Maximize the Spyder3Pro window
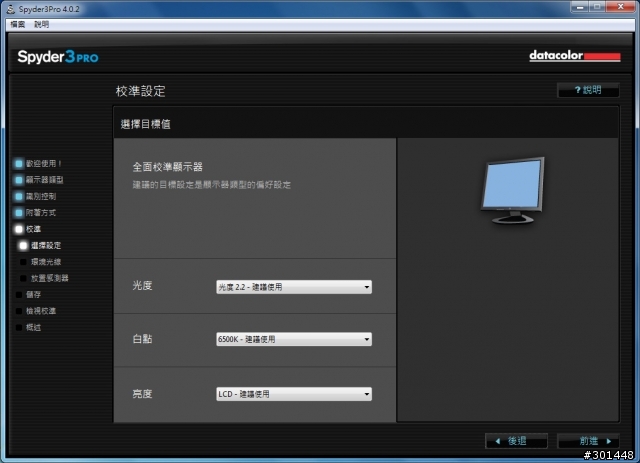640x463 pixels. click(x=597, y=7)
